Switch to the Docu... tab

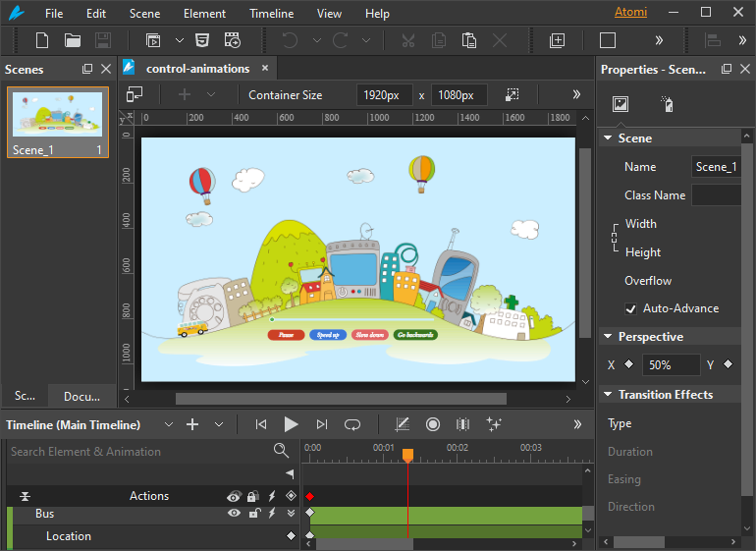pyautogui.click(x=81, y=397)
